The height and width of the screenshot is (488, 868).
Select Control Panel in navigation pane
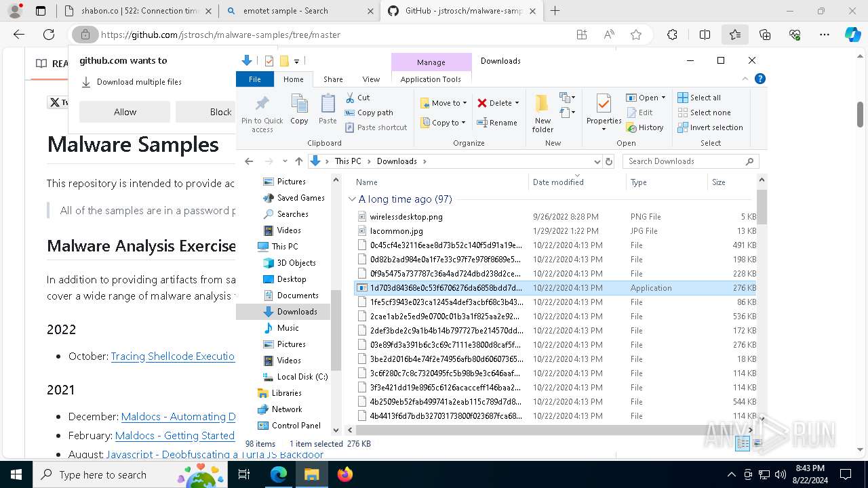click(x=296, y=425)
